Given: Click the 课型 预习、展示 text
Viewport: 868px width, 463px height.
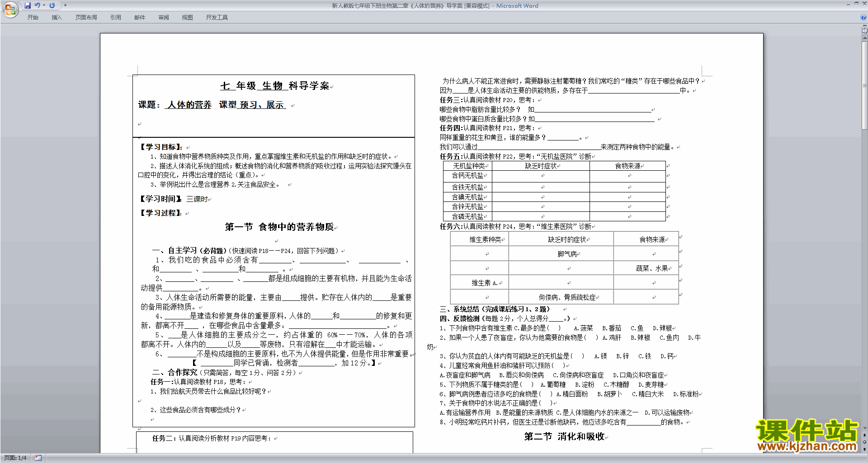Looking at the screenshot, I should click(252, 105).
